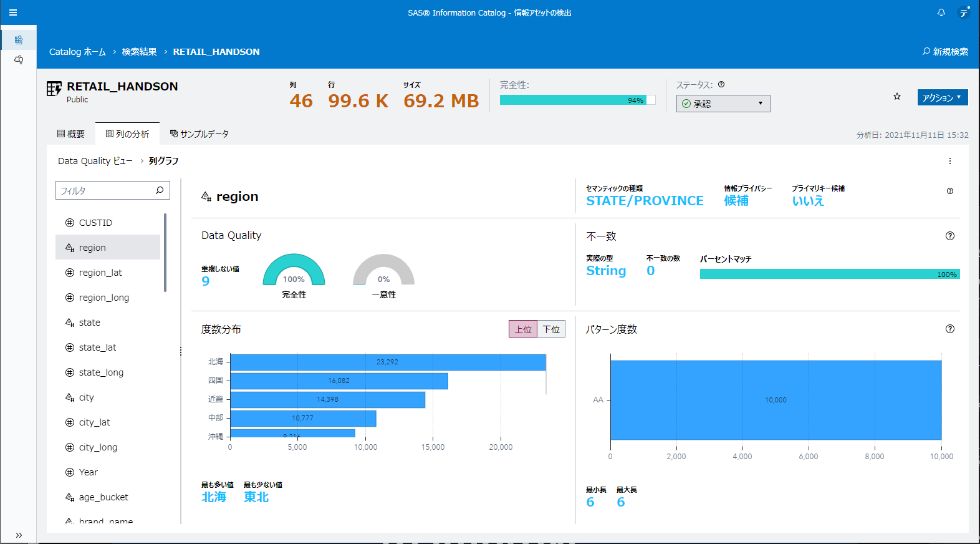The image size is (980, 544).
Task: Show help for semantic type section
Action: pyautogui.click(x=950, y=191)
